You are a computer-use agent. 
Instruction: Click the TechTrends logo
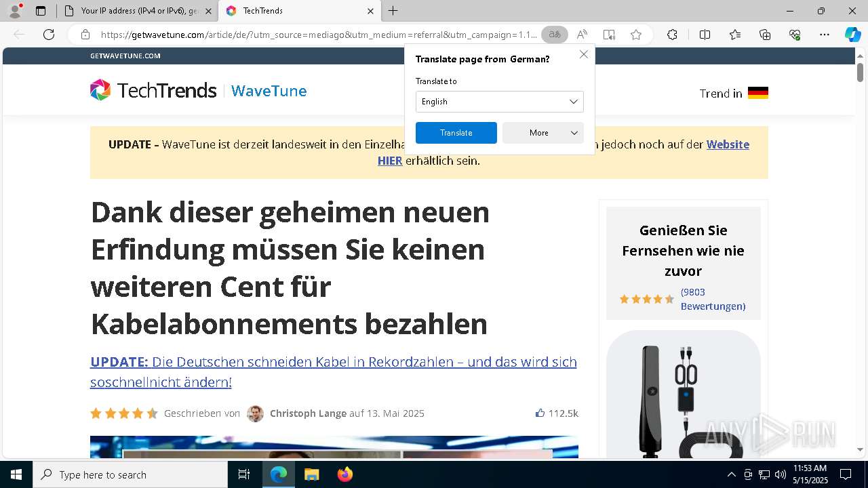(x=153, y=90)
